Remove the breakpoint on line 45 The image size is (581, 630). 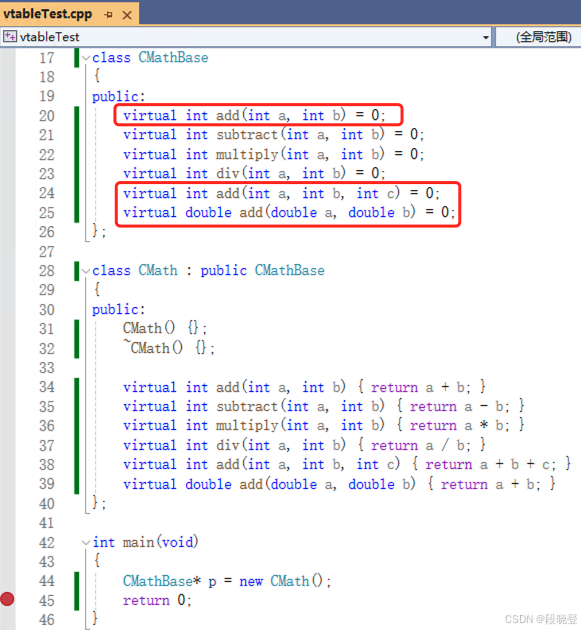tap(7, 599)
